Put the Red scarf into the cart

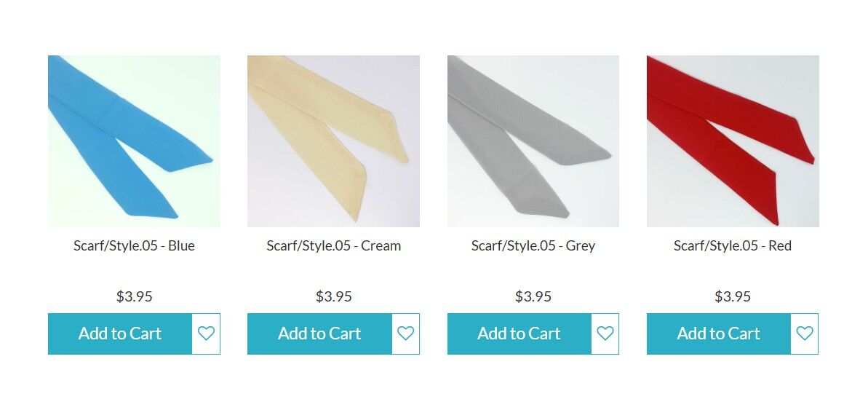(719, 334)
